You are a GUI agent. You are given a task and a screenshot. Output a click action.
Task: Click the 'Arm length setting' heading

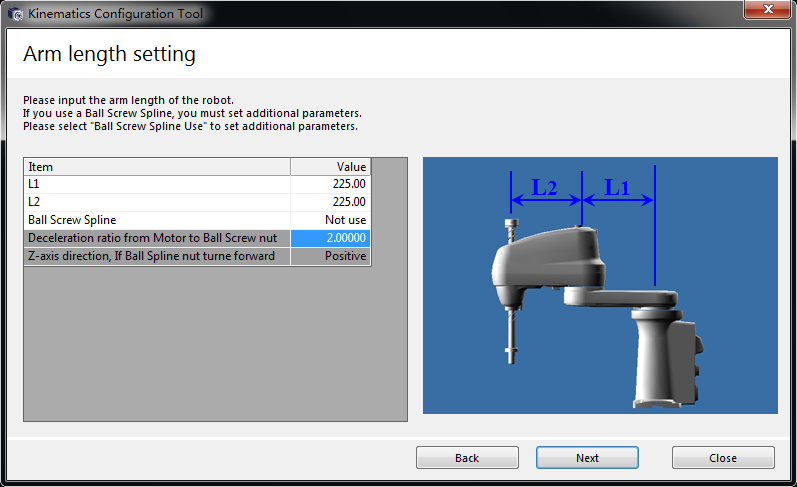pyautogui.click(x=109, y=54)
